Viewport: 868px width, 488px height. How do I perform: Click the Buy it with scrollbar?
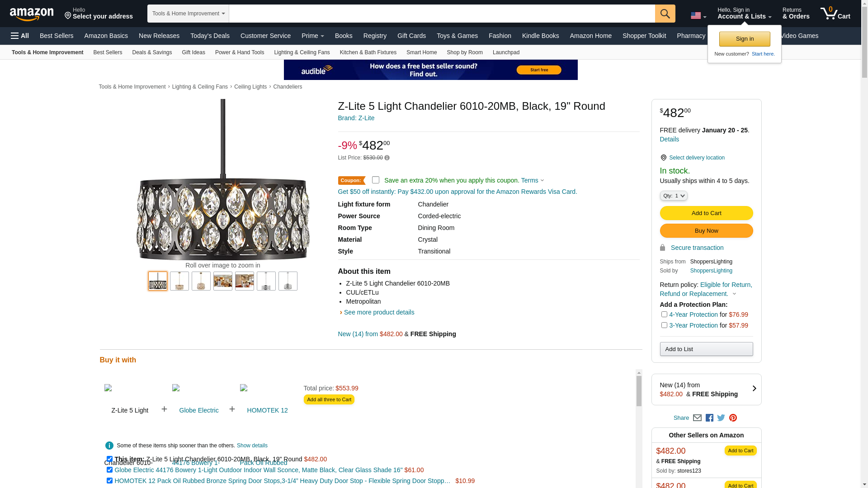pos(639,391)
